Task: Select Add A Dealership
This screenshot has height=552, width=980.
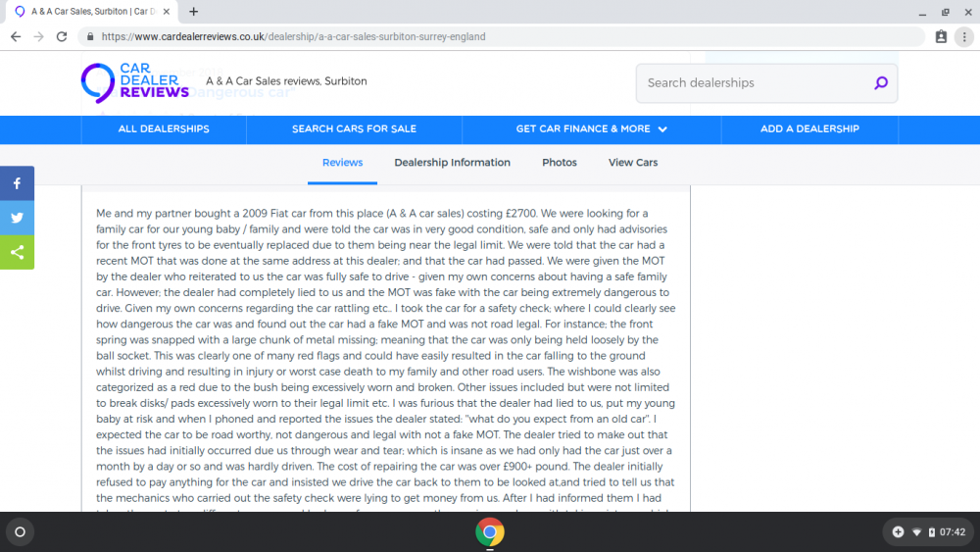Action: pyautogui.click(x=809, y=128)
